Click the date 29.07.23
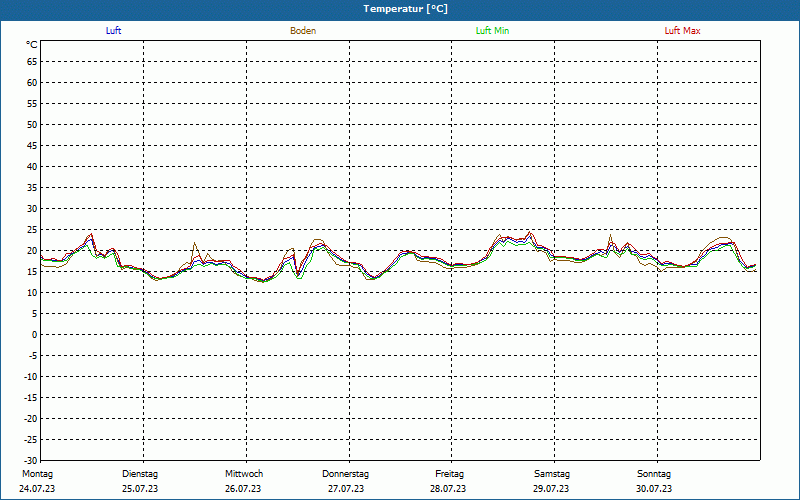The image size is (800, 500). coord(551,489)
